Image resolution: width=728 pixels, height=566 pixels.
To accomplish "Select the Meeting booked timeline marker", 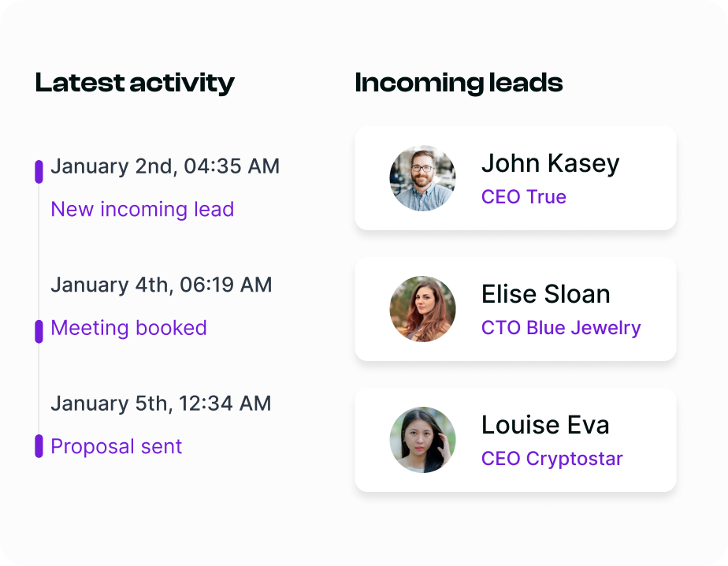I will tap(39, 331).
